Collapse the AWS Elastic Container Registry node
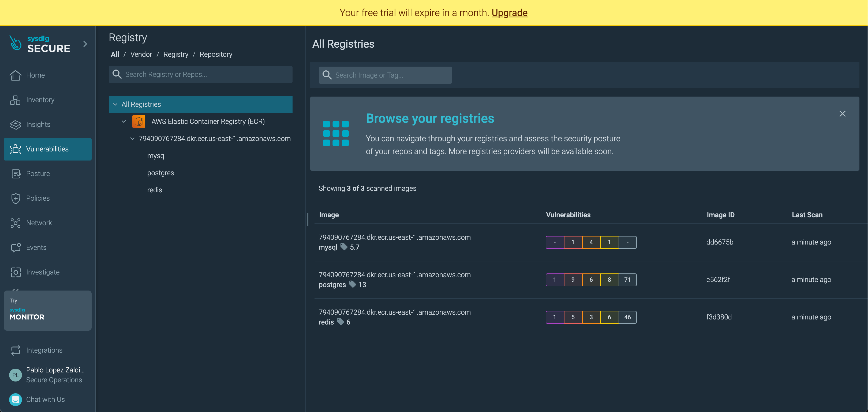Viewport: 868px width, 412px height. pyautogui.click(x=124, y=121)
